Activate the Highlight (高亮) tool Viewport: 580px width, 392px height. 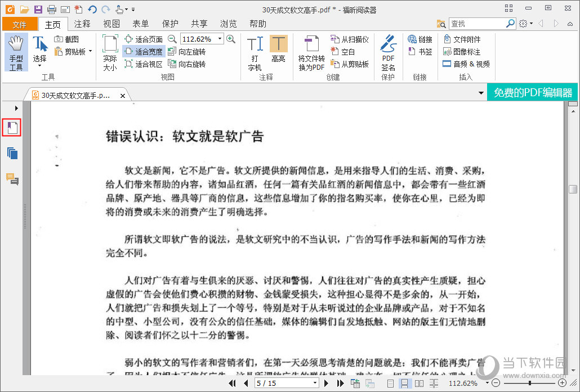(x=279, y=52)
